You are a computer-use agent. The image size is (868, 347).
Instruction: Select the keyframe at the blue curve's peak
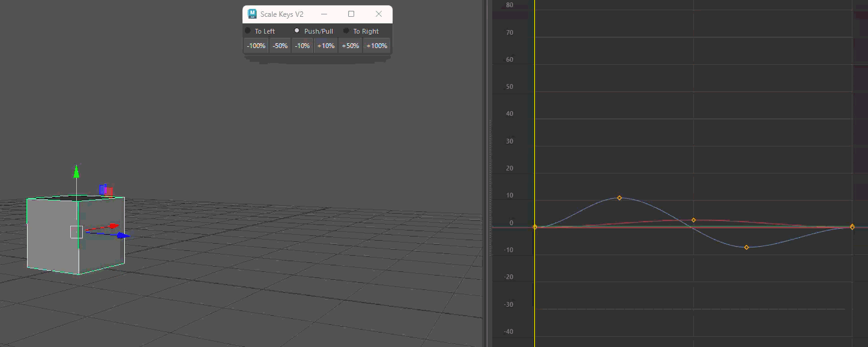pos(619,198)
